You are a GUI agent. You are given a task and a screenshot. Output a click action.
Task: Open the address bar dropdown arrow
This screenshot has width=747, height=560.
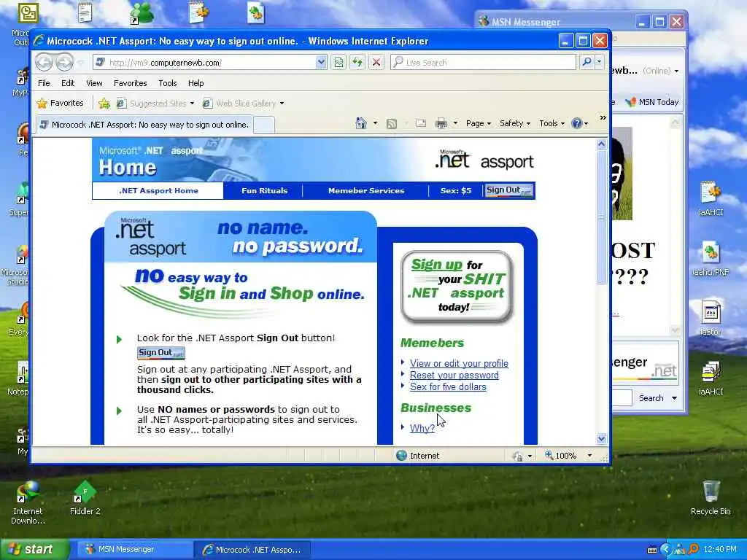(321, 62)
